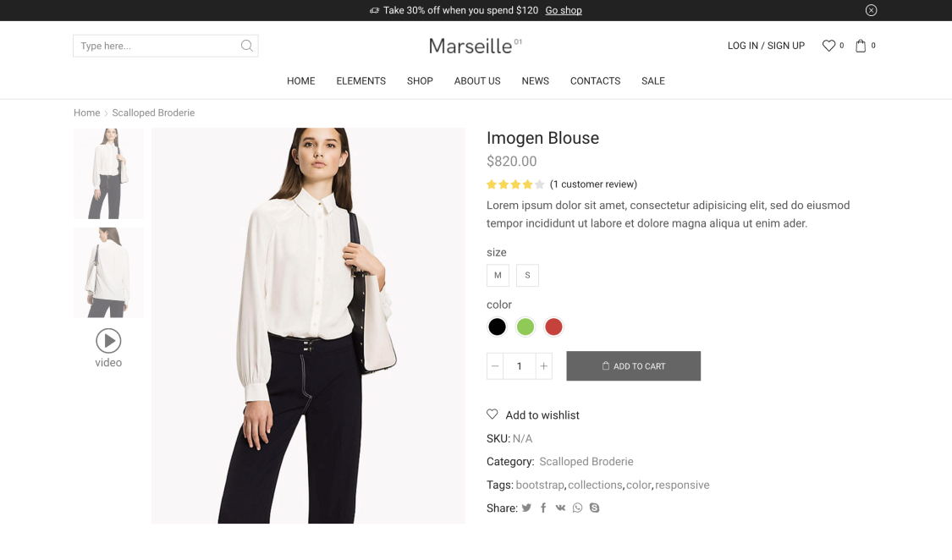
Task: Follow the Go shop link
Action: coord(564,10)
